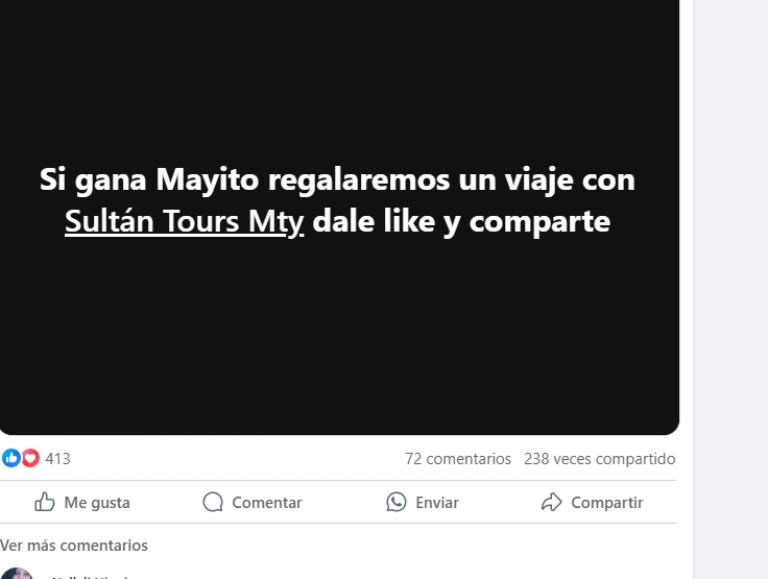Click the WhatsApp Enviar icon

pyautogui.click(x=396, y=502)
